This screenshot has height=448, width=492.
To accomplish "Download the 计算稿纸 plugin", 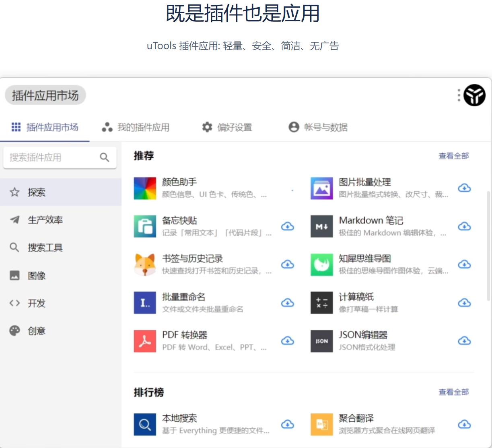I will click(x=464, y=303).
